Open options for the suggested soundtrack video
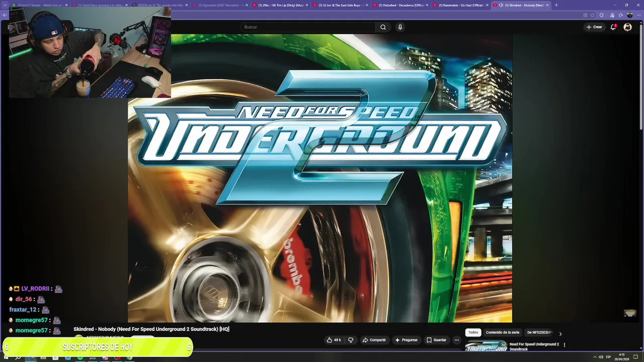 click(x=564, y=345)
